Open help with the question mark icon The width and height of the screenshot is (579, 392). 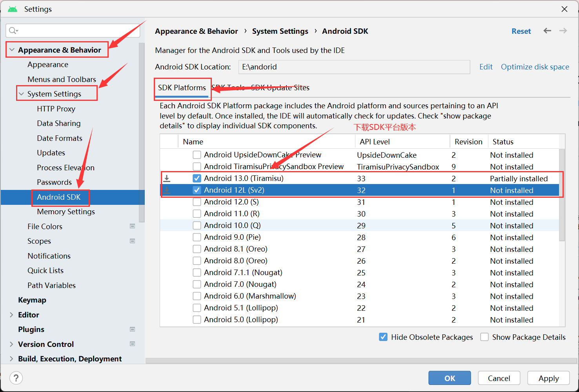pyautogui.click(x=16, y=378)
